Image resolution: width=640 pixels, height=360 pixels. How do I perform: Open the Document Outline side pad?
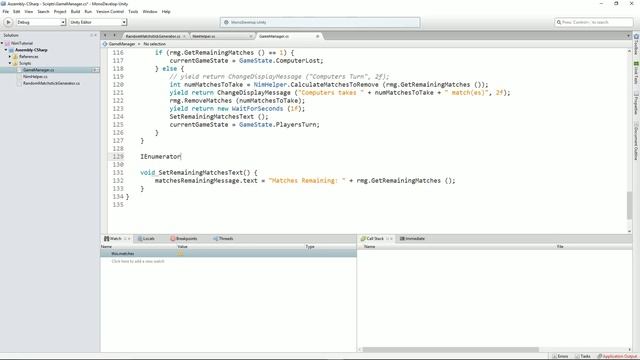[x=636, y=141]
